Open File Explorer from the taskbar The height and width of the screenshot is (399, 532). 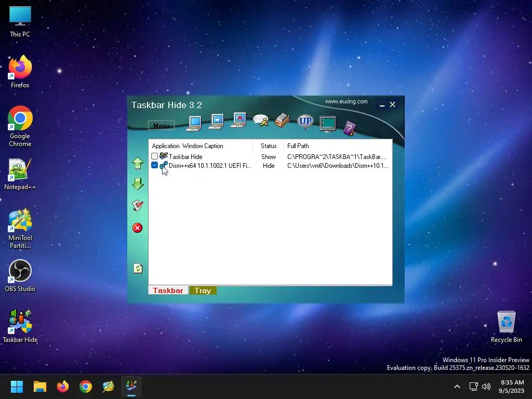pyautogui.click(x=39, y=387)
